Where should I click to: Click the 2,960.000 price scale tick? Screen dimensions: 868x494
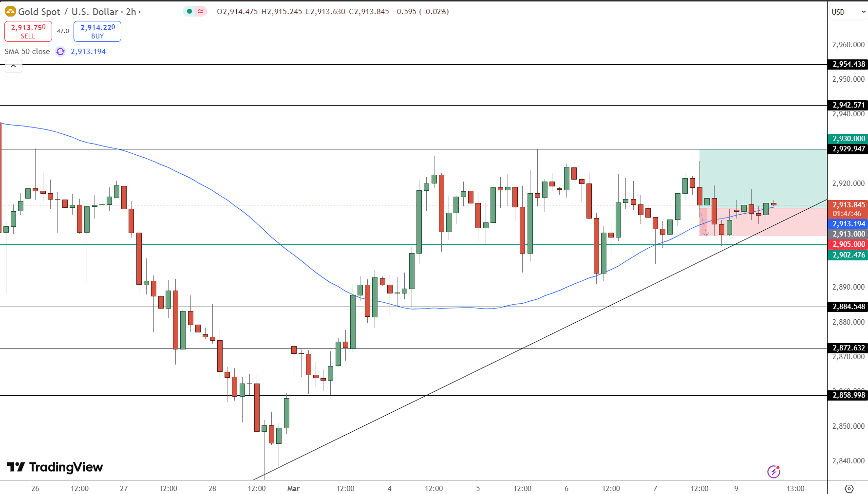click(x=848, y=45)
